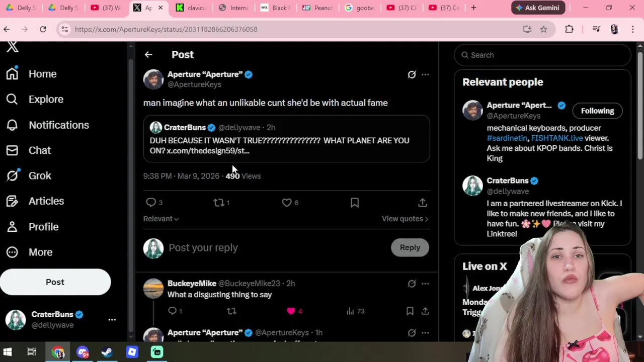The width and height of the screenshot is (644, 362).
Task: Click the address bar URL
Action: [x=166, y=29]
